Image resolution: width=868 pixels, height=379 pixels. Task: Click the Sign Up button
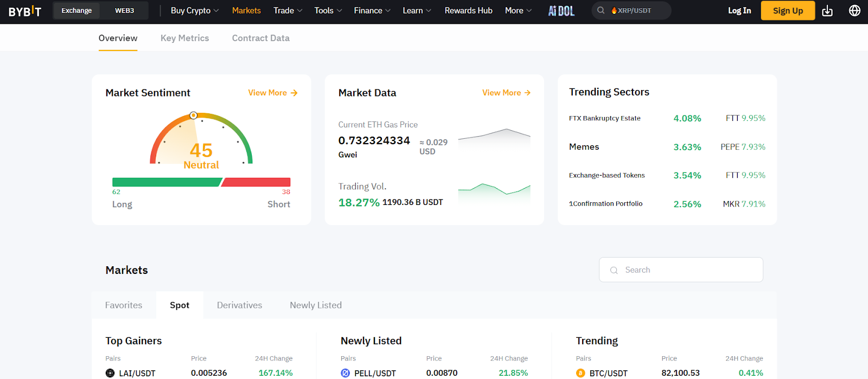click(788, 11)
